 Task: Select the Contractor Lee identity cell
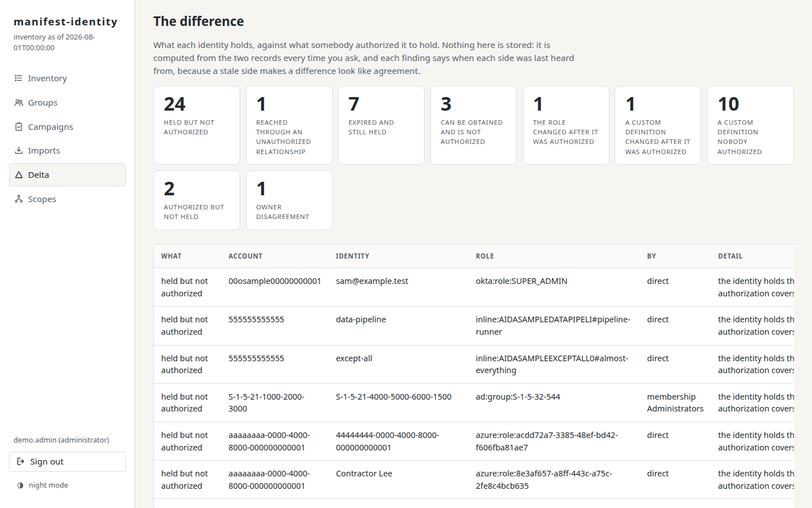[364, 474]
